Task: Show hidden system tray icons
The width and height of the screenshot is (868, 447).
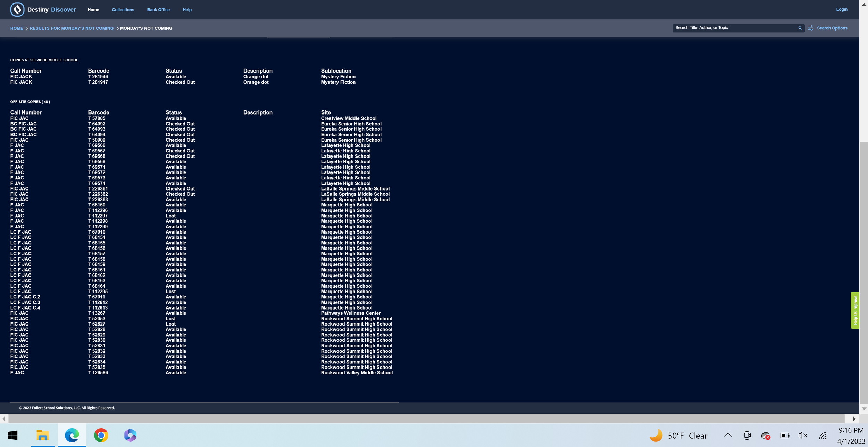Action: point(728,435)
